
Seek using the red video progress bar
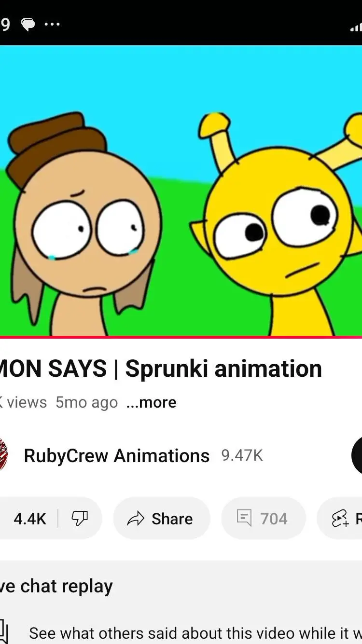(181, 337)
